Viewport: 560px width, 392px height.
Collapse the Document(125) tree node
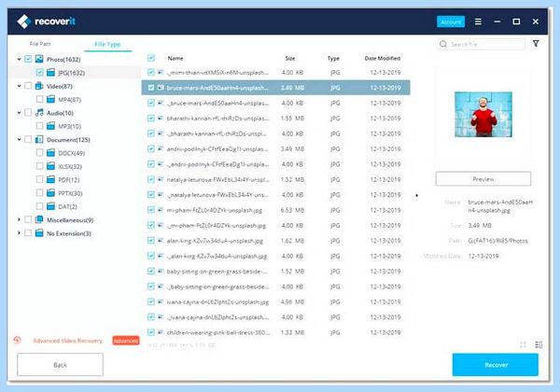pyautogui.click(x=19, y=140)
